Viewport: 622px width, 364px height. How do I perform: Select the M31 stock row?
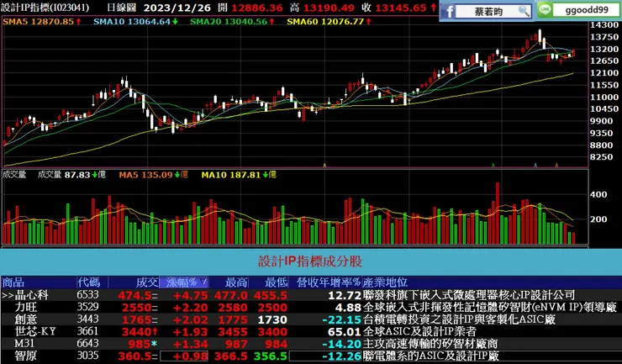point(311,344)
